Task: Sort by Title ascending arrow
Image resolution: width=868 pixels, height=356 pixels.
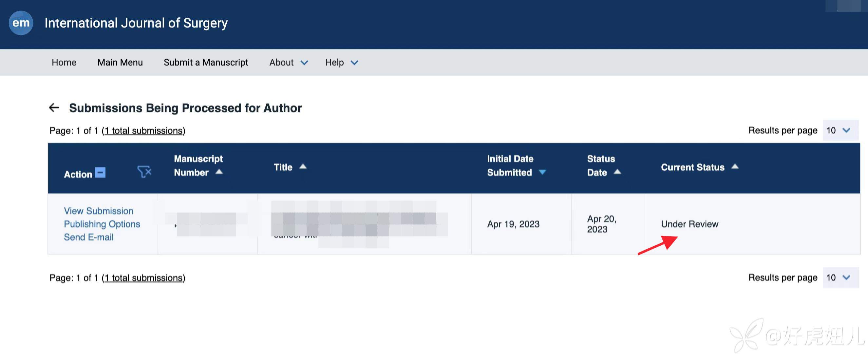Action: coord(303,166)
